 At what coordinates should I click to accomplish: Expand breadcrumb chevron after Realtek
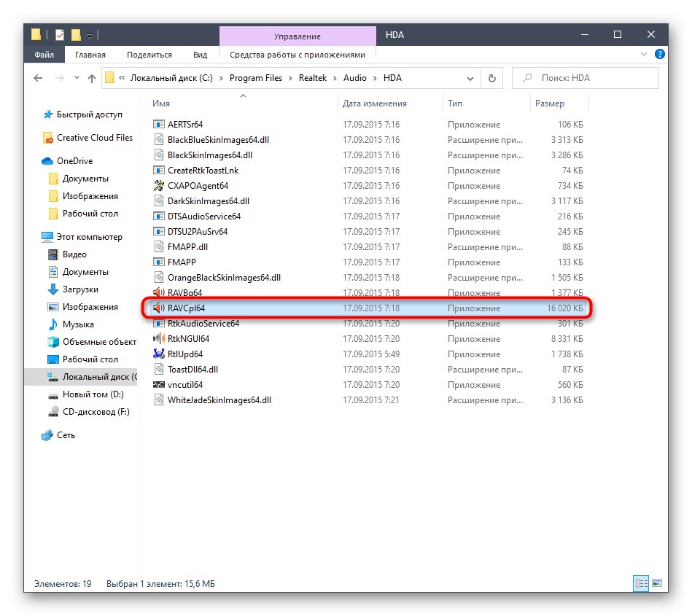pos(335,78)
